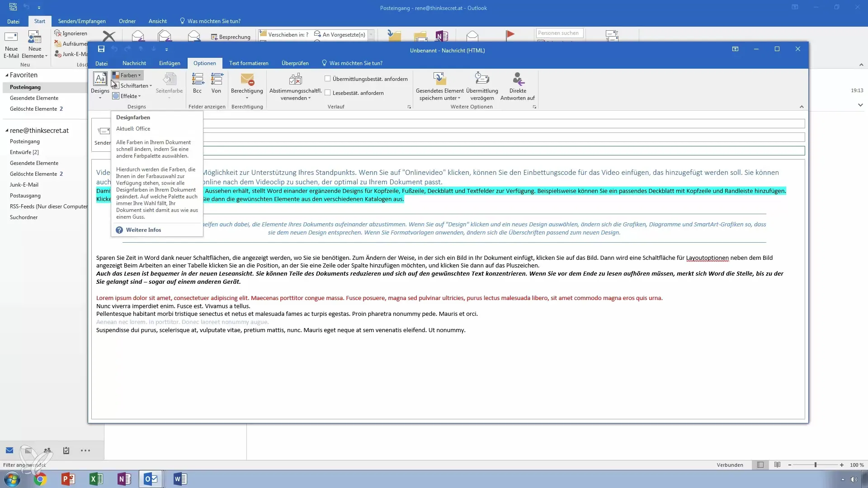Switch to Reading view in status bar
The image size is (868, 488).
click(777, 465)
